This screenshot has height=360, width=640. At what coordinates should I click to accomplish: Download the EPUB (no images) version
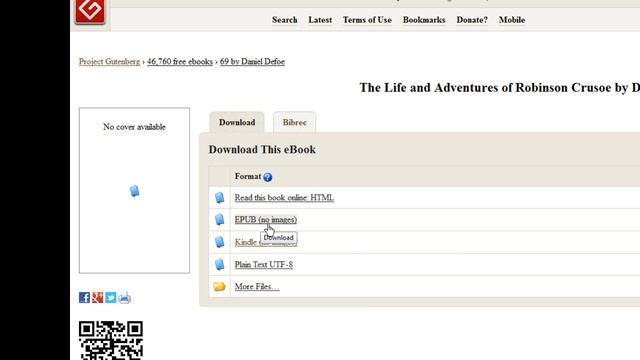coord(266,220)
